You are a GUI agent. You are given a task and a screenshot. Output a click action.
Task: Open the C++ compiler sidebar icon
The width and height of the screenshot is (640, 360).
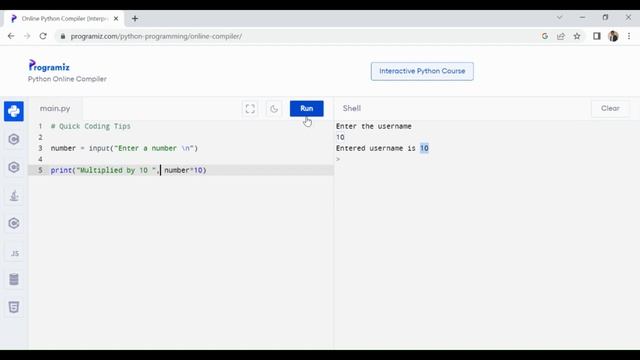tap(14, 167)
